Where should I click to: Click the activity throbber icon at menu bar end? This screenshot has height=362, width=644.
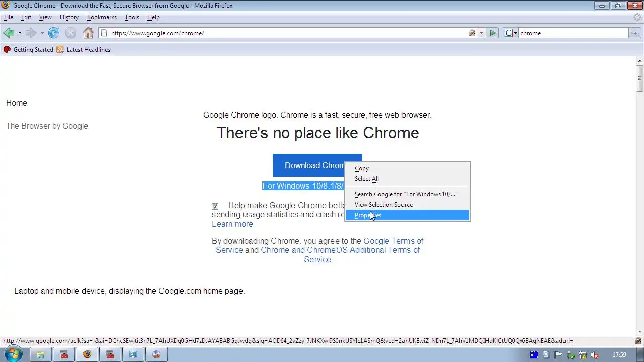click(x=637, y=17)
